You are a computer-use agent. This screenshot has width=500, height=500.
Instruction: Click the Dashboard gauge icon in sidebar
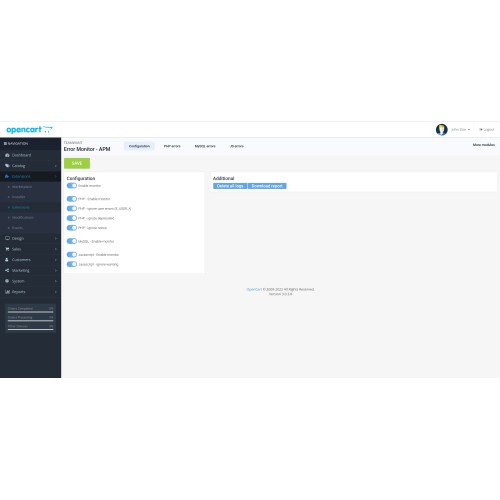point(7,155)
